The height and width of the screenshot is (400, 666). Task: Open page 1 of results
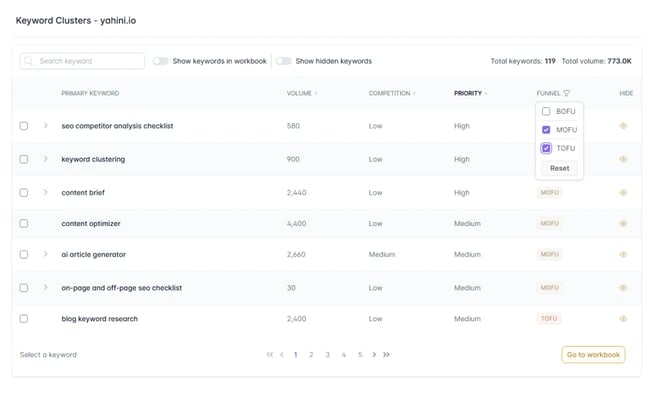(296, 355)
